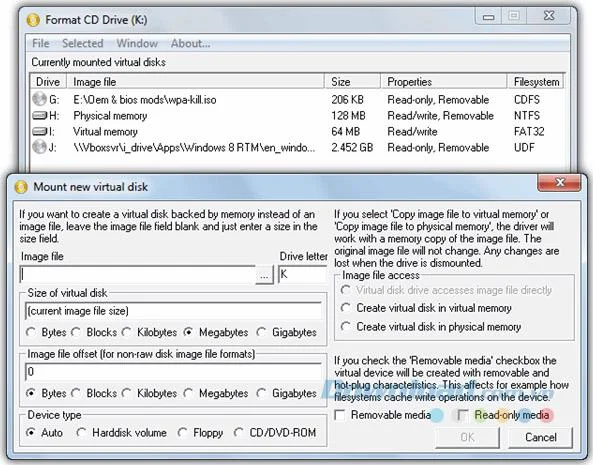Click the Mount new virtual disk title icon

[21, 187]
